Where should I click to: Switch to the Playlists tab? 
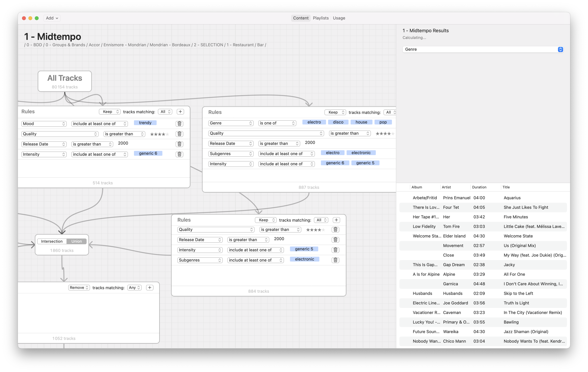click(321, 18)
